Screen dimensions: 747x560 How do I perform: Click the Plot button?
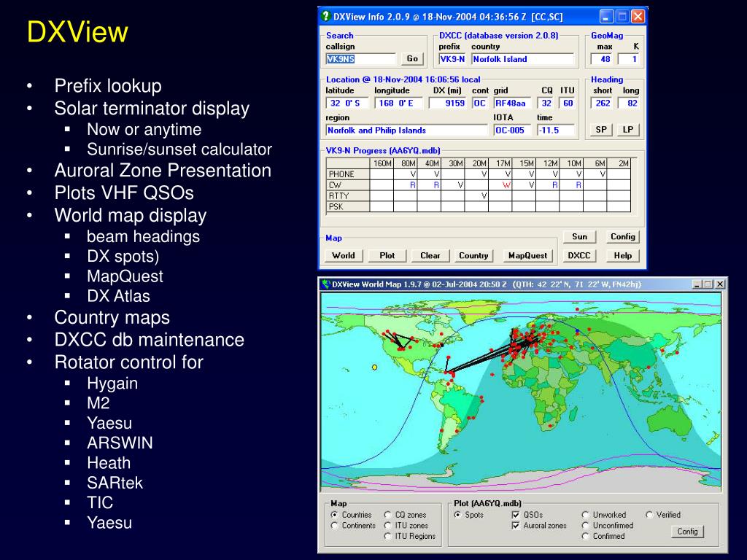tap(387, 256)
